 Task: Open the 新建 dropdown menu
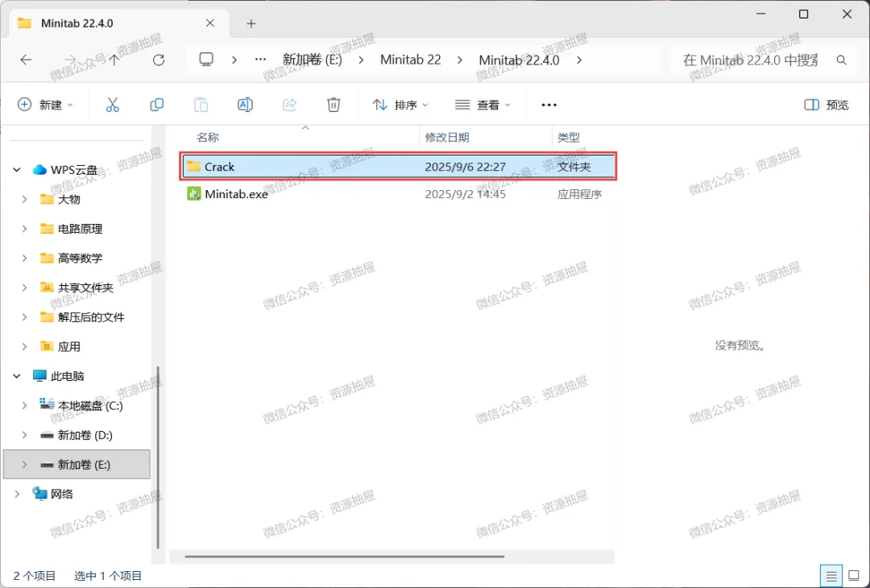click(x=45, y=105)
